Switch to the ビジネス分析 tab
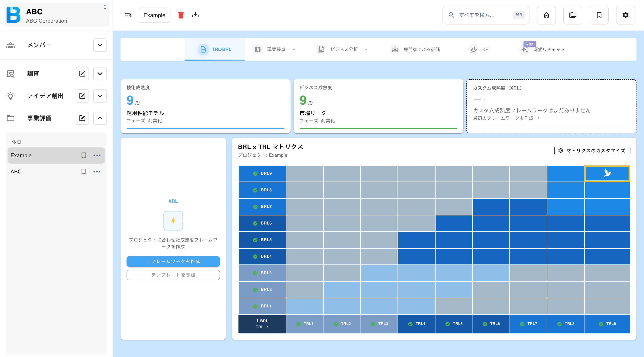 [342, 49]
